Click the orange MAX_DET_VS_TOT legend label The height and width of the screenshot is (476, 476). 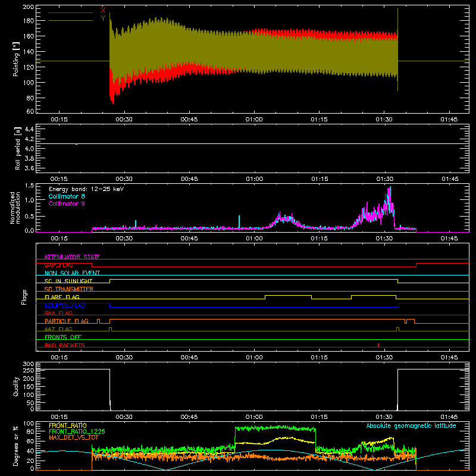(x=74, y=437)
